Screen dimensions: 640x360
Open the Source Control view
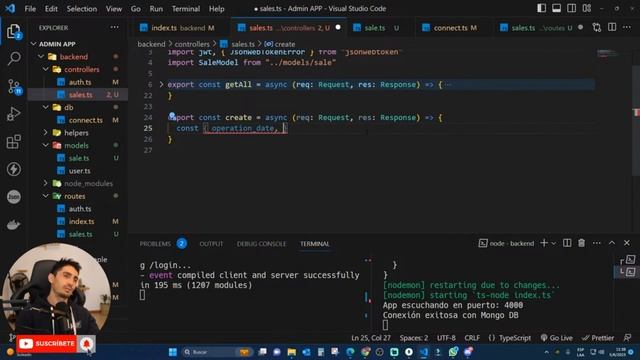pyautogui.click(x=14, y=86)
